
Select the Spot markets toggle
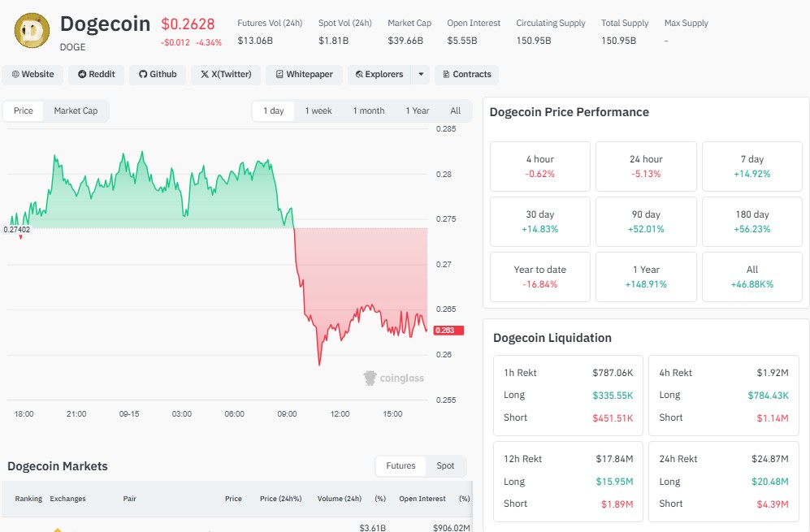pos(445,466)
